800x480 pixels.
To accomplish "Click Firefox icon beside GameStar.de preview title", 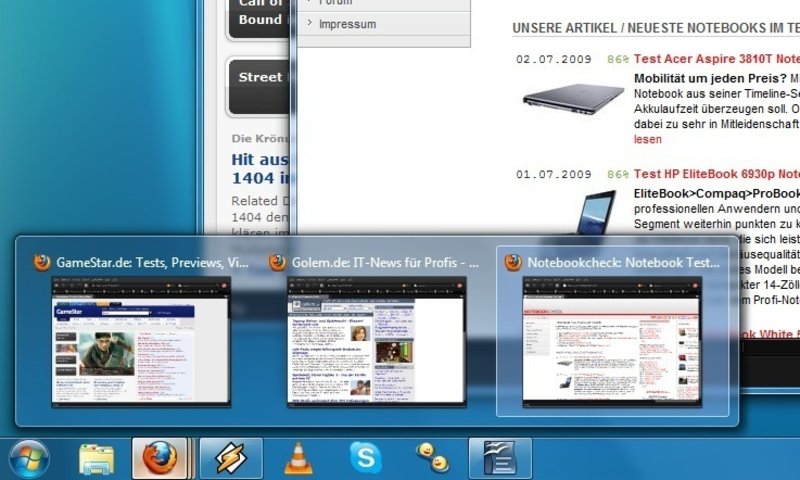I will click(42, 262).
